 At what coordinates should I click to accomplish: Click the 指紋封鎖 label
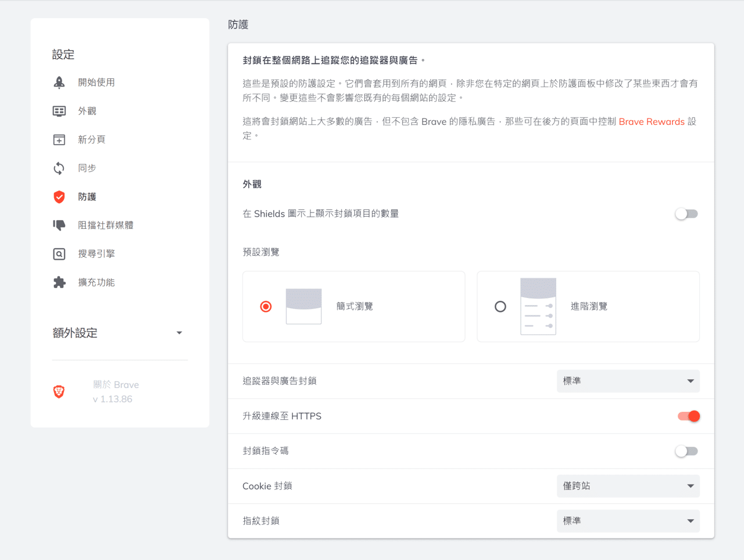(261, 521)
